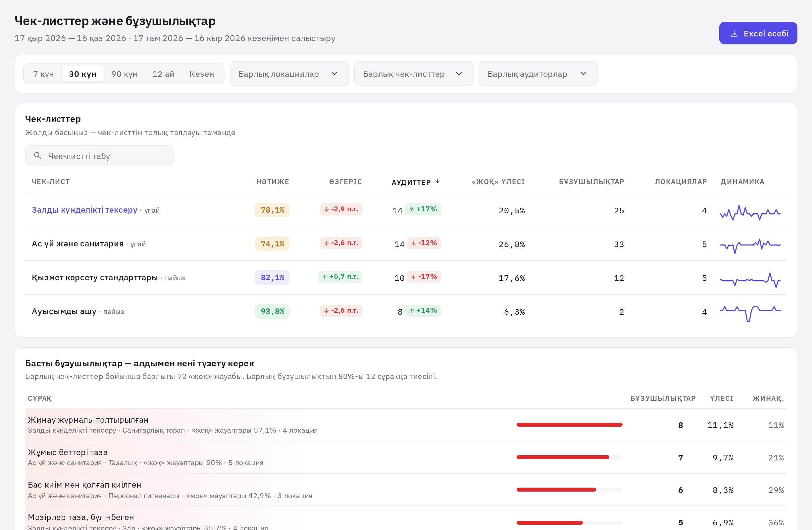Click red bar for Жинау журналы толтырылған

569,425
